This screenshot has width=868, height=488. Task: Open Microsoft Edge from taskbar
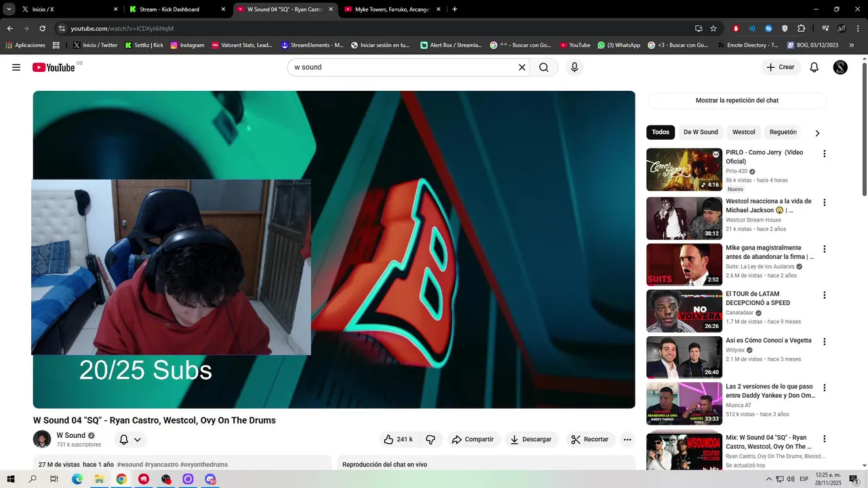[x=77, y=479]
